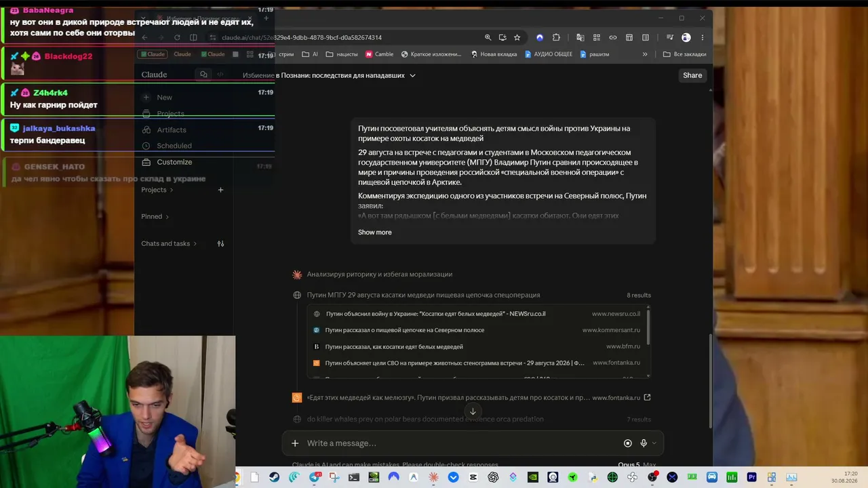
Task: Click the Z4h4rk4 username in stream chat
Action: point(50,93)
